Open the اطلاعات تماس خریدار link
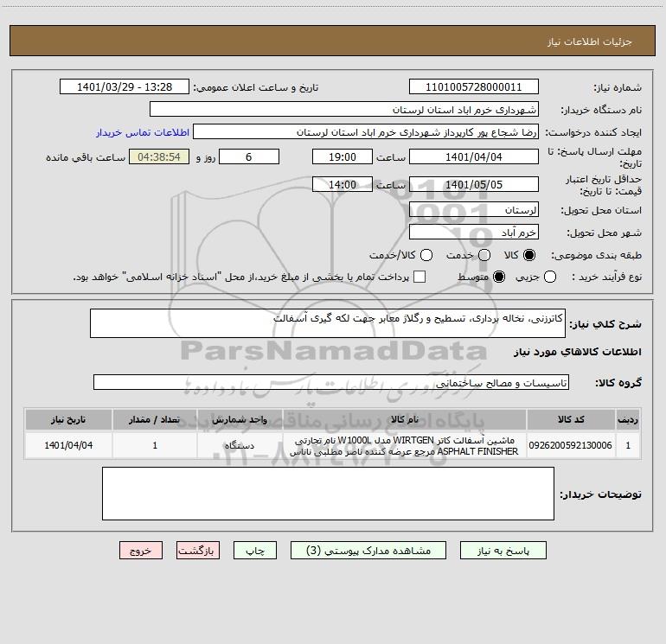This screenshot has width=666, height=644. (x=143, y=132)
